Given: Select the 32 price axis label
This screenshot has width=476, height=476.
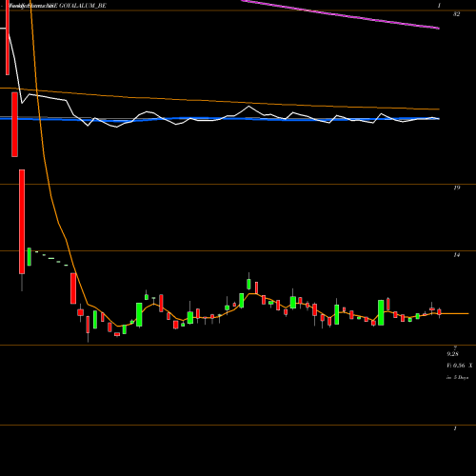Looking at the screenshot, I should [x=456, y=14].
